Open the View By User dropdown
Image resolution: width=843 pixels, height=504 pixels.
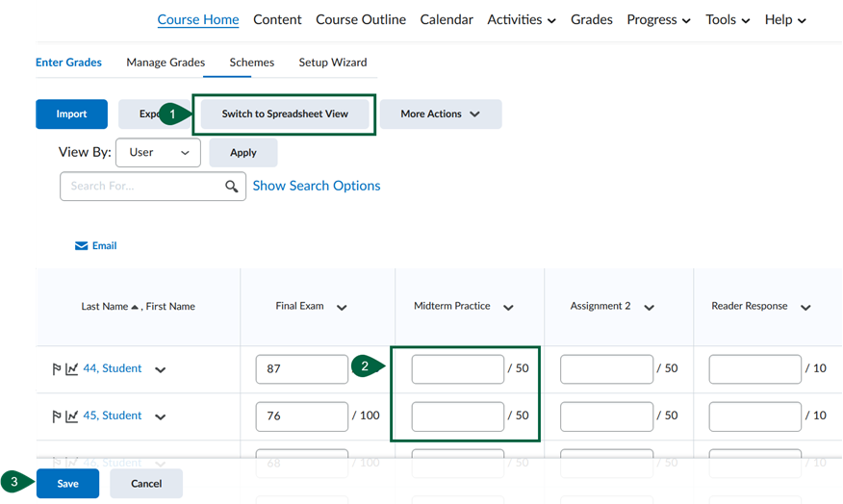(158, 153)
